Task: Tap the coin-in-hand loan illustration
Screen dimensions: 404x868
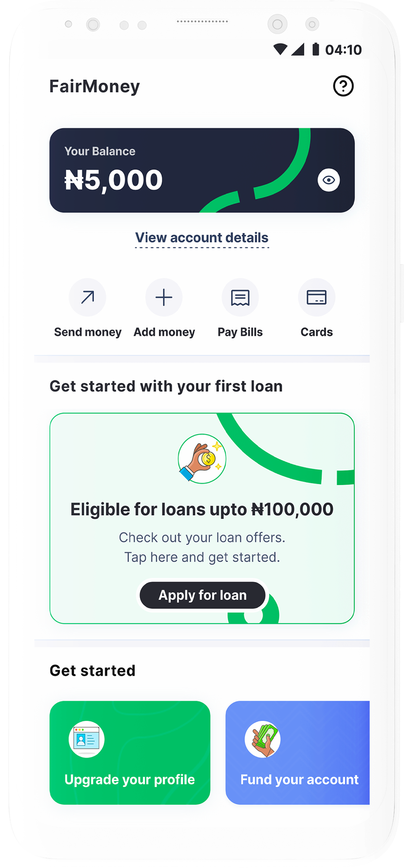Action: coord(202,459)
